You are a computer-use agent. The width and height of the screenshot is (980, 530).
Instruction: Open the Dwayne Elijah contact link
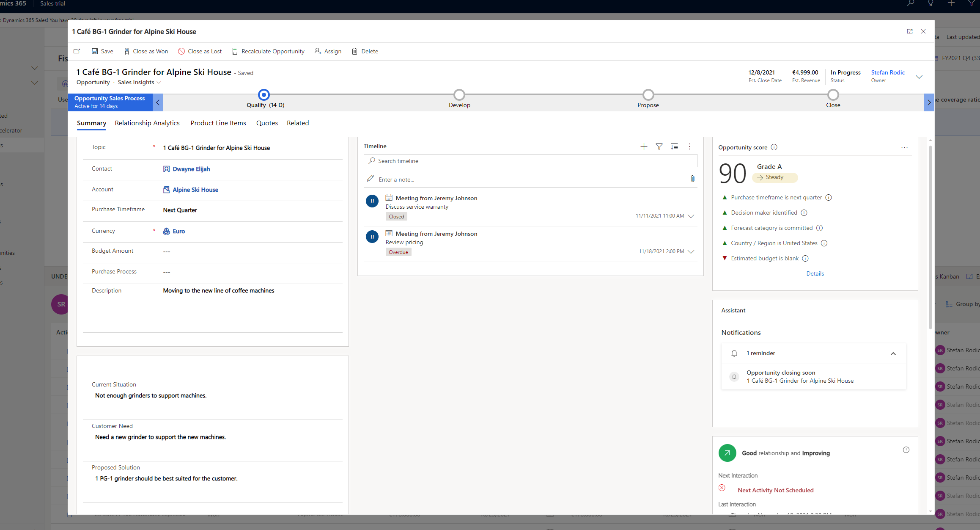pos(191,169)
